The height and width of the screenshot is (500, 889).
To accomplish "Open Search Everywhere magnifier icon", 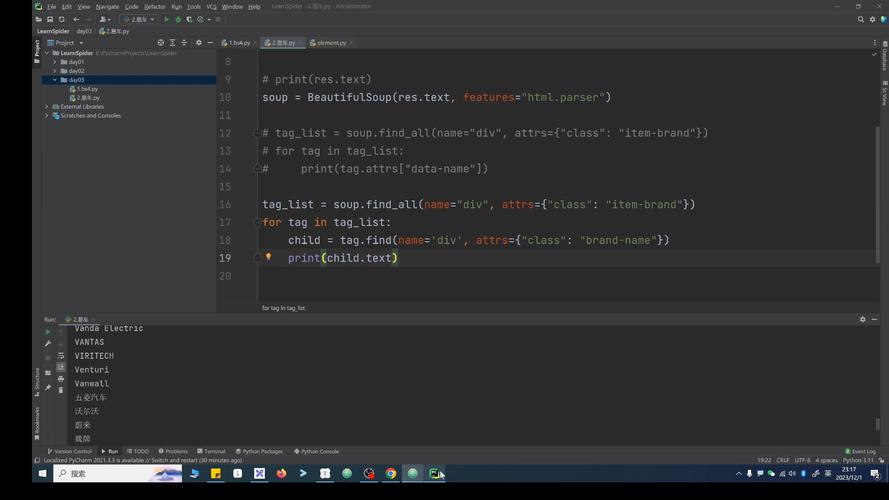I will point(861,19).
